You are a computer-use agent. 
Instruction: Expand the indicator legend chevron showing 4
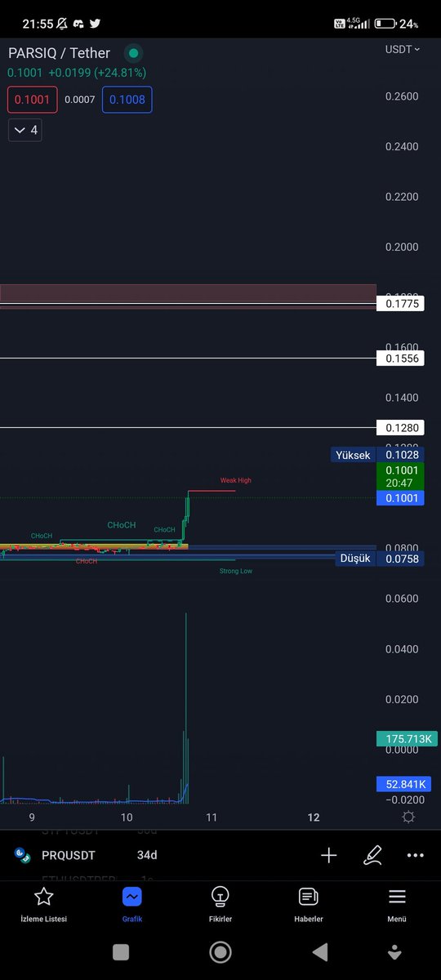tap(25, 130)
